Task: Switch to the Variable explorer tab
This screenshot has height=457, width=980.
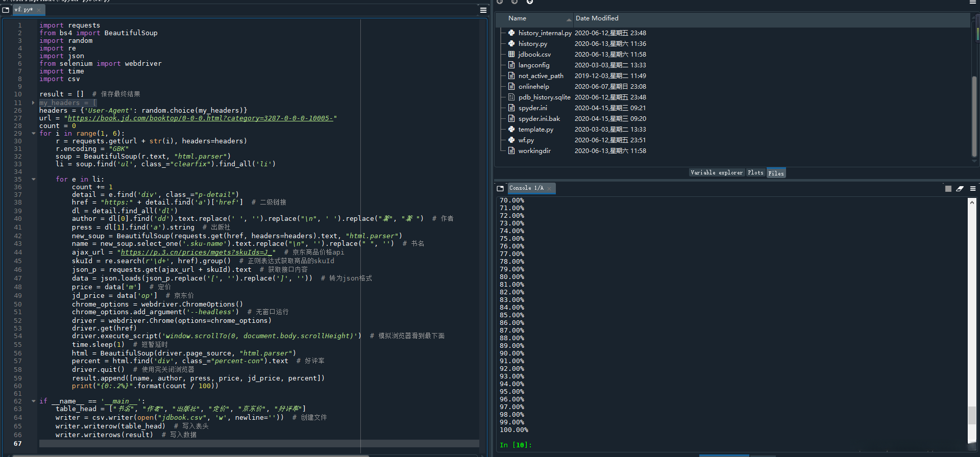Action: [x=716, y=173]
